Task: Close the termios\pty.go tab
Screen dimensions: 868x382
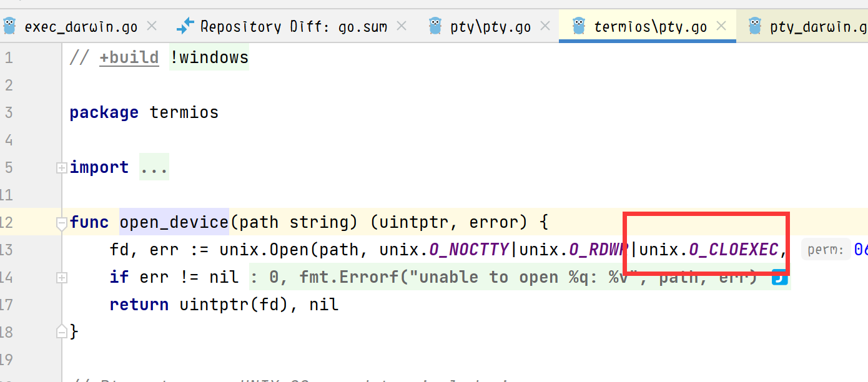Action: point(721,26)
